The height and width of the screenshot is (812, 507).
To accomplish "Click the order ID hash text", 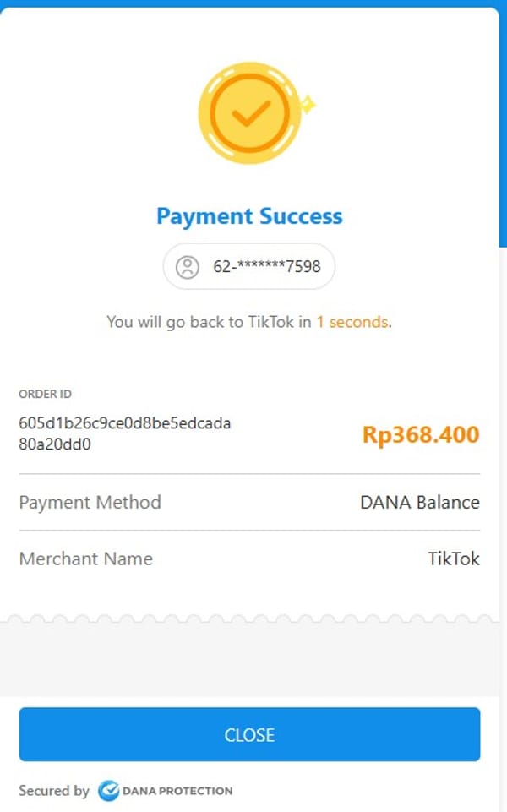I will [125, 433].
